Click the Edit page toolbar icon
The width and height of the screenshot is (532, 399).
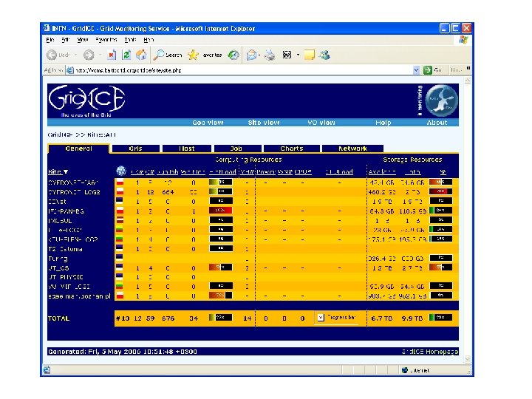[287, 55]
